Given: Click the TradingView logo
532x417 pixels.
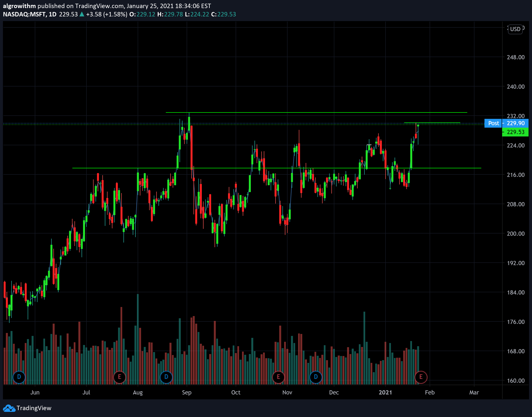Looking at the screenshot, I should click(9, 408).
